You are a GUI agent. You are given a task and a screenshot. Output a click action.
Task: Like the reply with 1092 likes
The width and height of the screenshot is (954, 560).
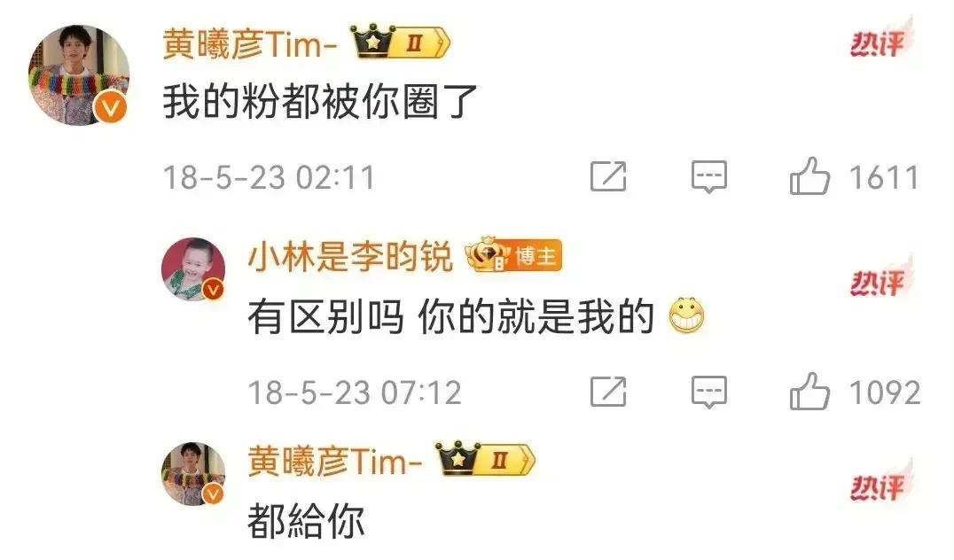[809, 391]
